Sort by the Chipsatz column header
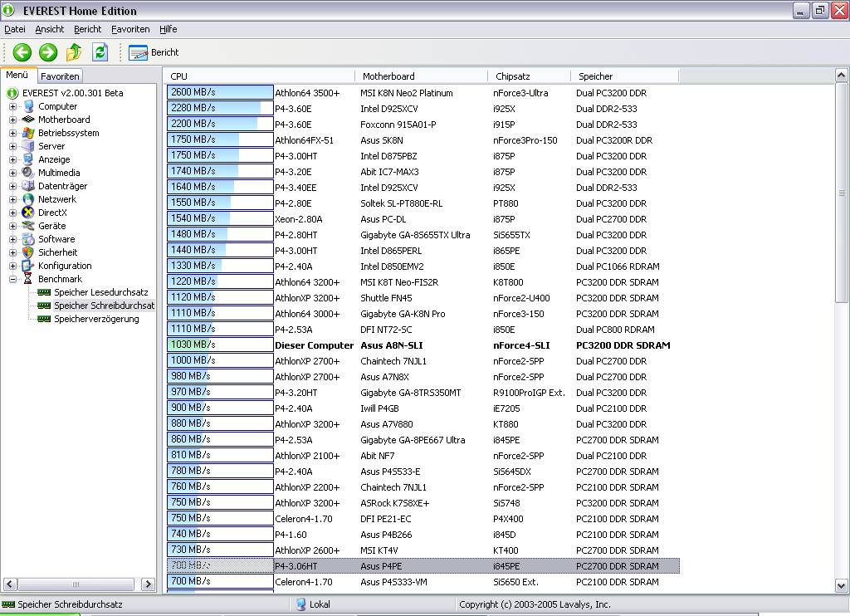Viewport: 850px width, 616px height. [x=529, y=76]
